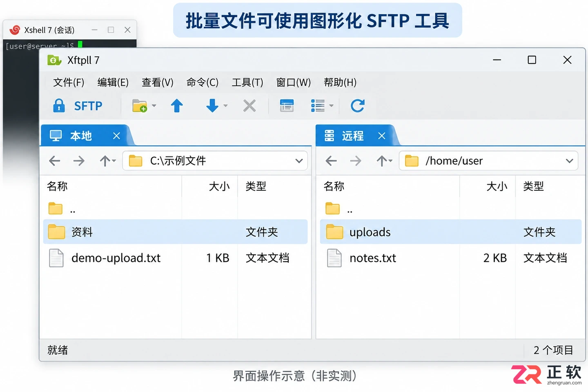588x392 pixels.
Task: Open the download options dropdown arrow
Action: pos(225,106)
